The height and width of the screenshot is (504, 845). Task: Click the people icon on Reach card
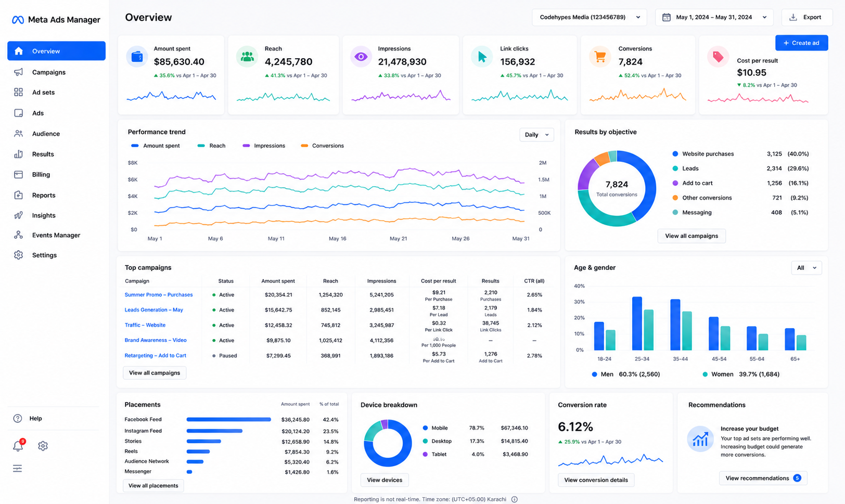pos(247,57)
